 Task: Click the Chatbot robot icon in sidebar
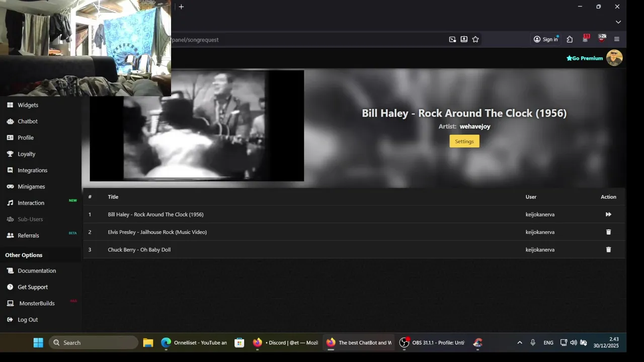pyautogui.click(x=10, y=121)
